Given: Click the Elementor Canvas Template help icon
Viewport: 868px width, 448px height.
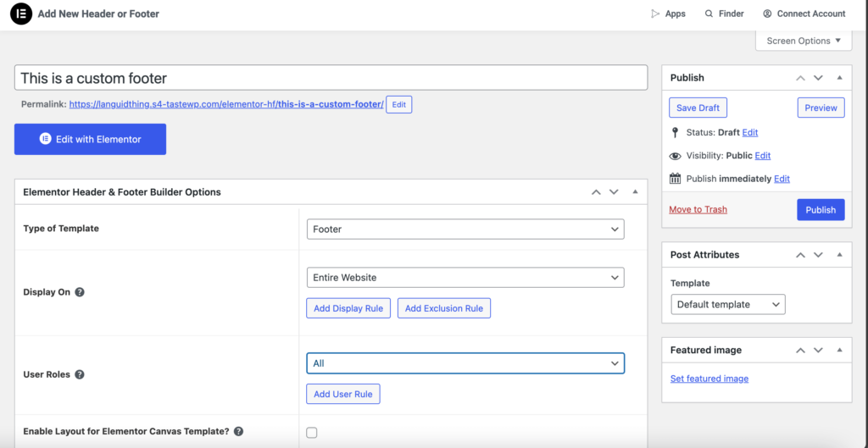Looking at the screenshot, I should (x=238, y=431).
